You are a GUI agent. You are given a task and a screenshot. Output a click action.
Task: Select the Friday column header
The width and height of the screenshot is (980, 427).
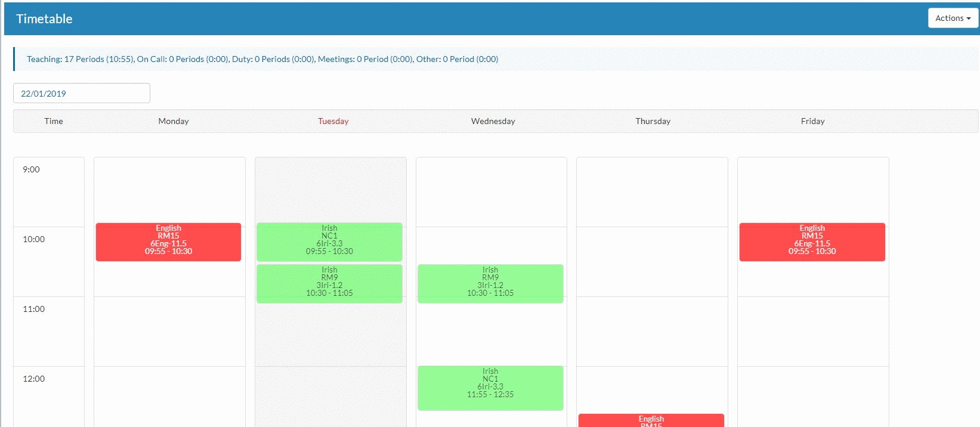[813, 121]
